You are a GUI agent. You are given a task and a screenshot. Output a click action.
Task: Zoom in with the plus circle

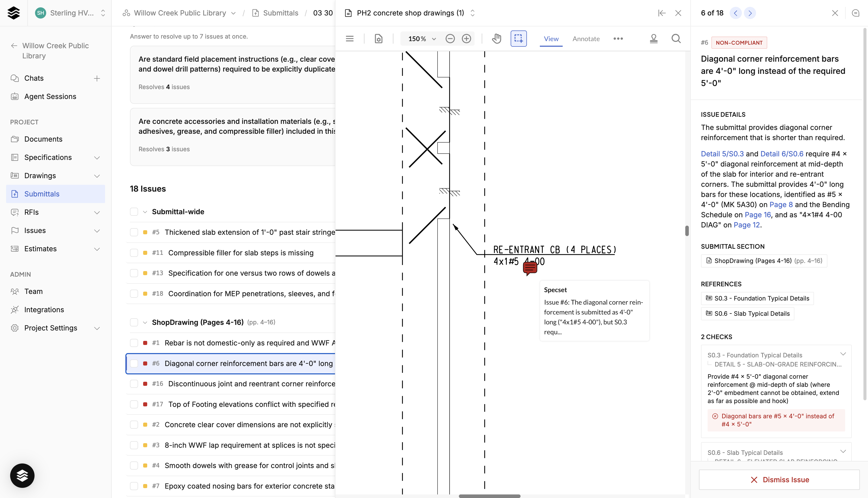click(x=466, y=39)
